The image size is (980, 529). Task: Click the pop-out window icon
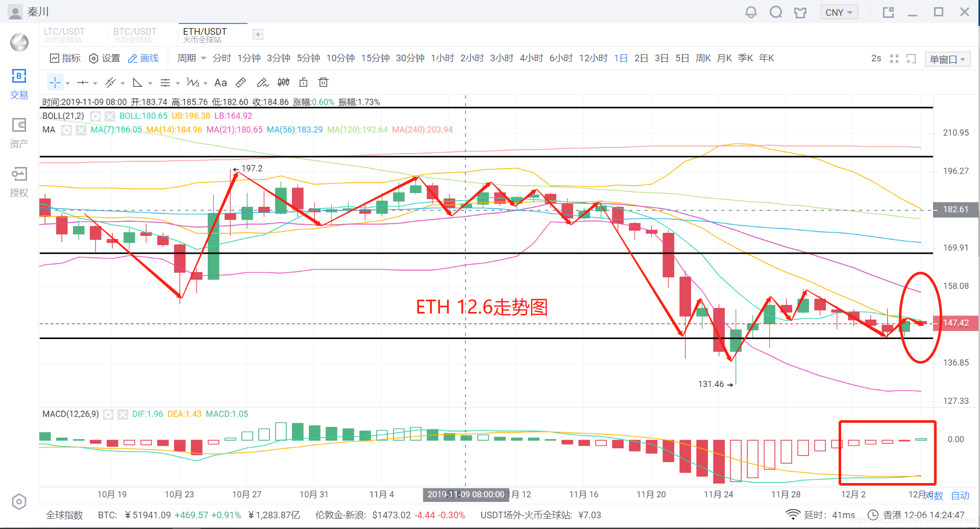[x=889, y=12]
